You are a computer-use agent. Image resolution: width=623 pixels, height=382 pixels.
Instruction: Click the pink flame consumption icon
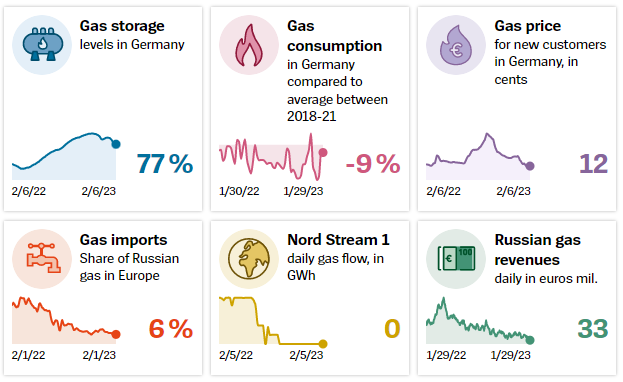coord(249,45)
